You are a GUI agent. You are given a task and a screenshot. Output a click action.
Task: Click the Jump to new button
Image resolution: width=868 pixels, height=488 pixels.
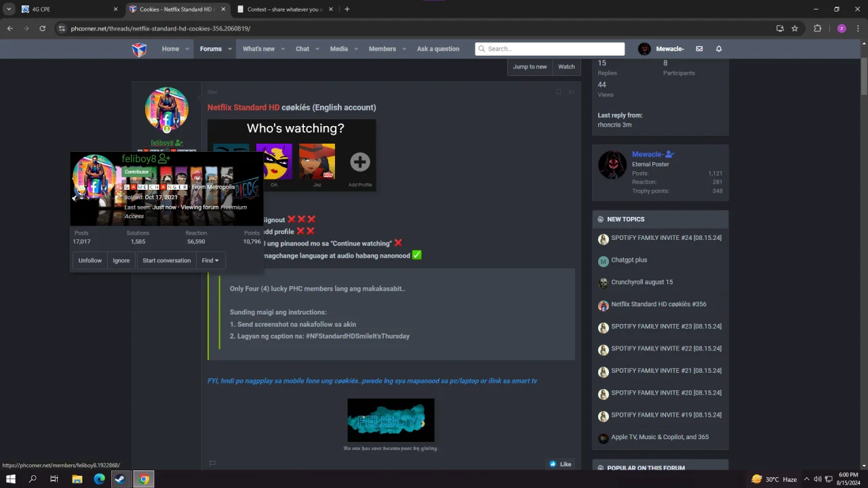(x=530, y=66)
